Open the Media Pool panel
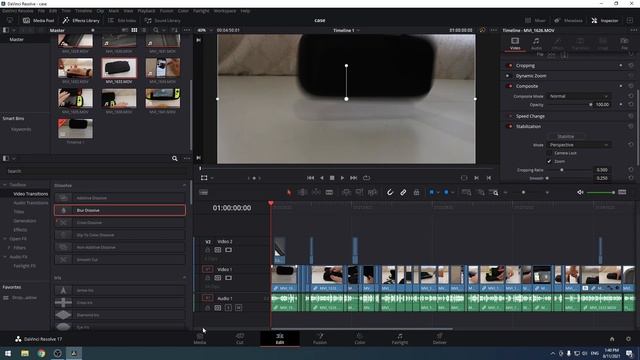 39,20
